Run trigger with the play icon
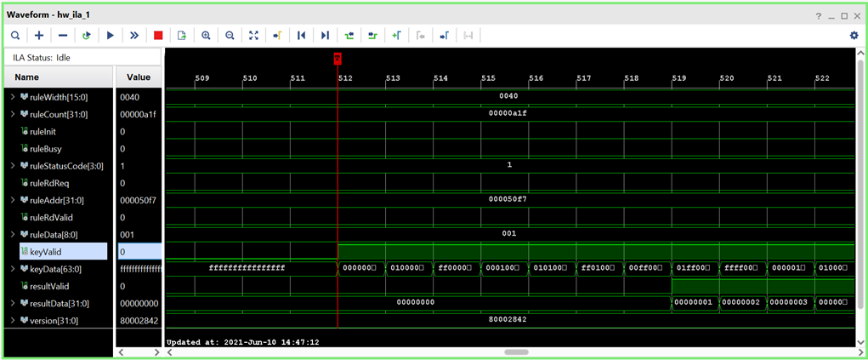868x360 pixels. point(111,36)
